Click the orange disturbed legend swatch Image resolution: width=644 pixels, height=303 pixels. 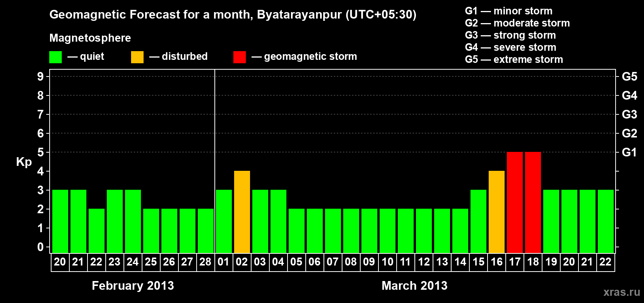click(x=138, y=57)
